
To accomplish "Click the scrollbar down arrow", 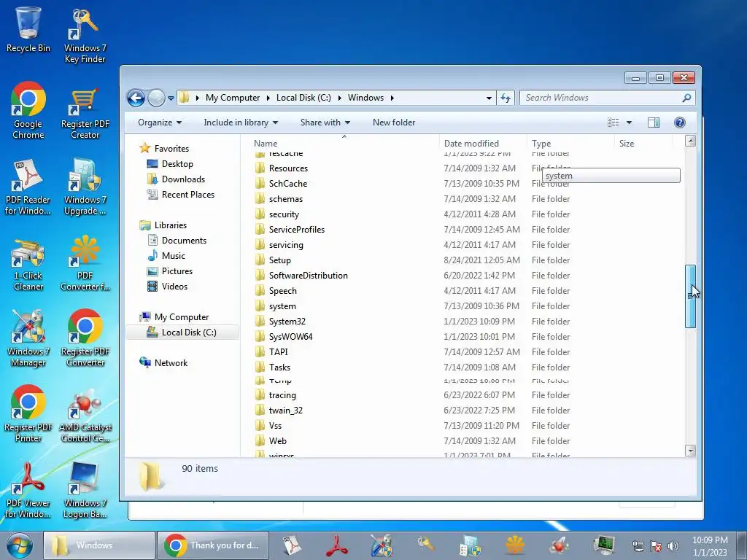I will pos(690,451).
